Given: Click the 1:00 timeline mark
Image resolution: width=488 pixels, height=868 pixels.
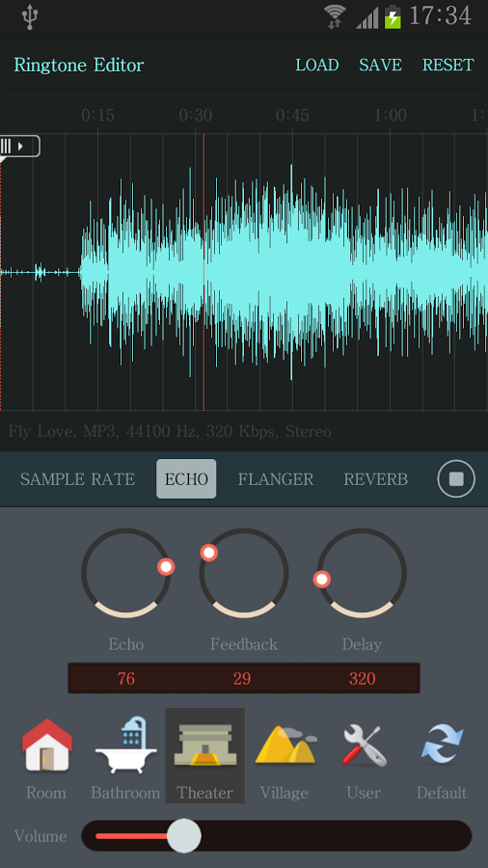Looking at the screenshot, I should pos(390,115).
